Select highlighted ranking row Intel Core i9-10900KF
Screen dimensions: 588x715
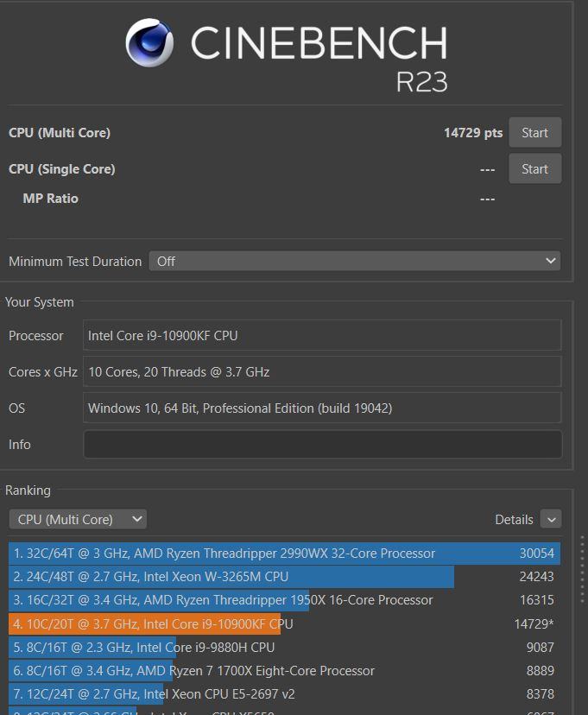click(x=284, y=623)
